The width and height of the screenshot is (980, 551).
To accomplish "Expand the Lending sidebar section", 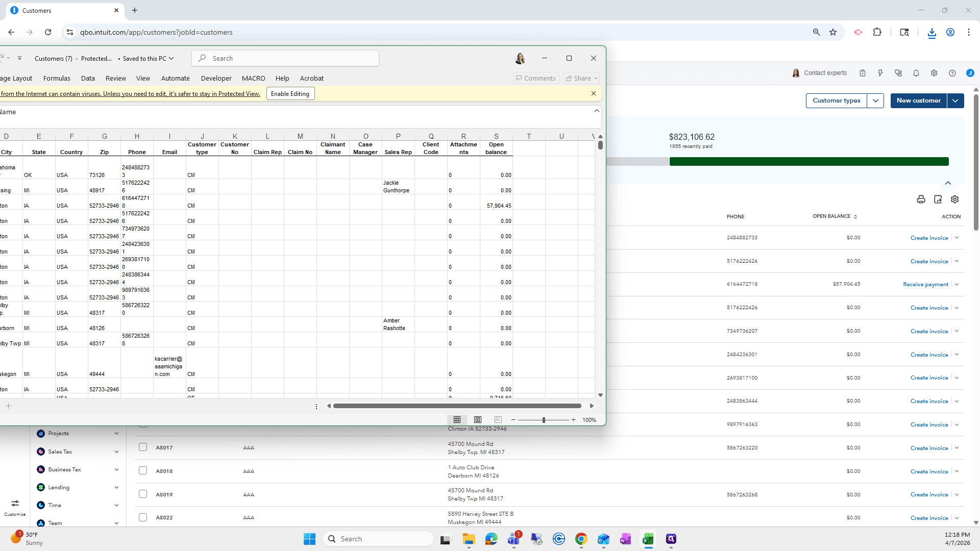I will click(116, 487).
